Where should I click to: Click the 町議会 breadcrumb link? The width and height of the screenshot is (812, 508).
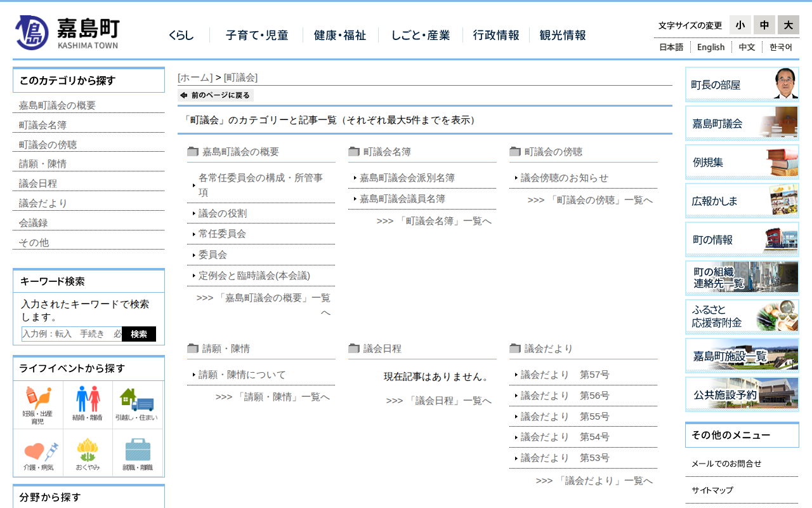(x=241, y=77)
